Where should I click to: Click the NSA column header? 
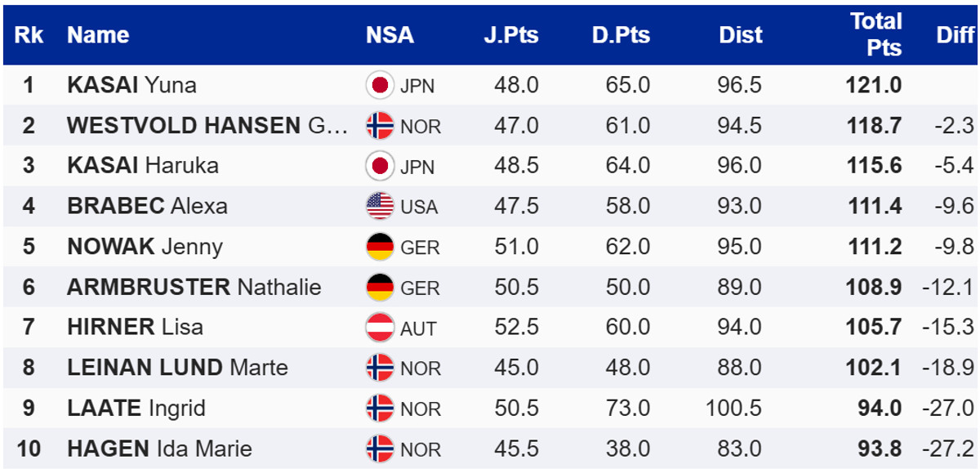coord(390,35)
